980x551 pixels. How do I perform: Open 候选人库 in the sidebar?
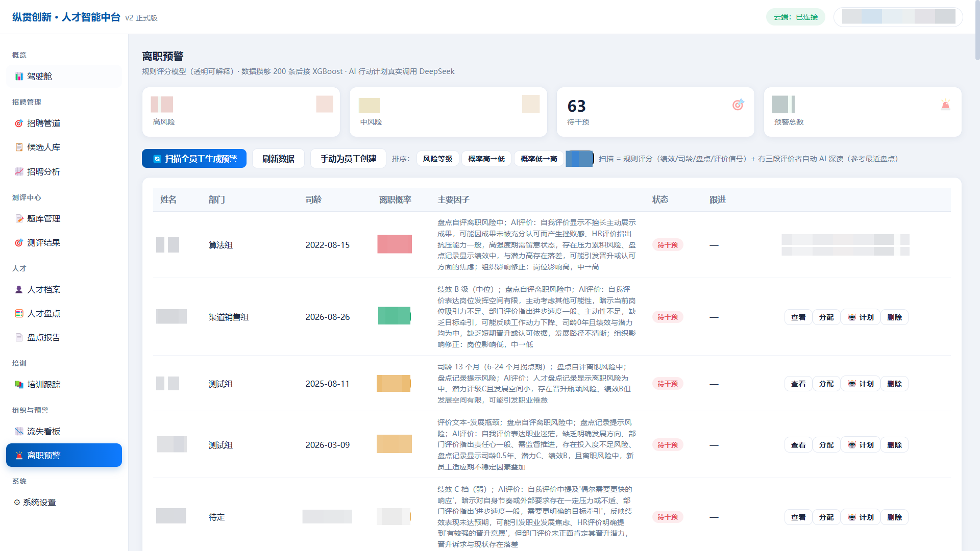click(64, 147)
